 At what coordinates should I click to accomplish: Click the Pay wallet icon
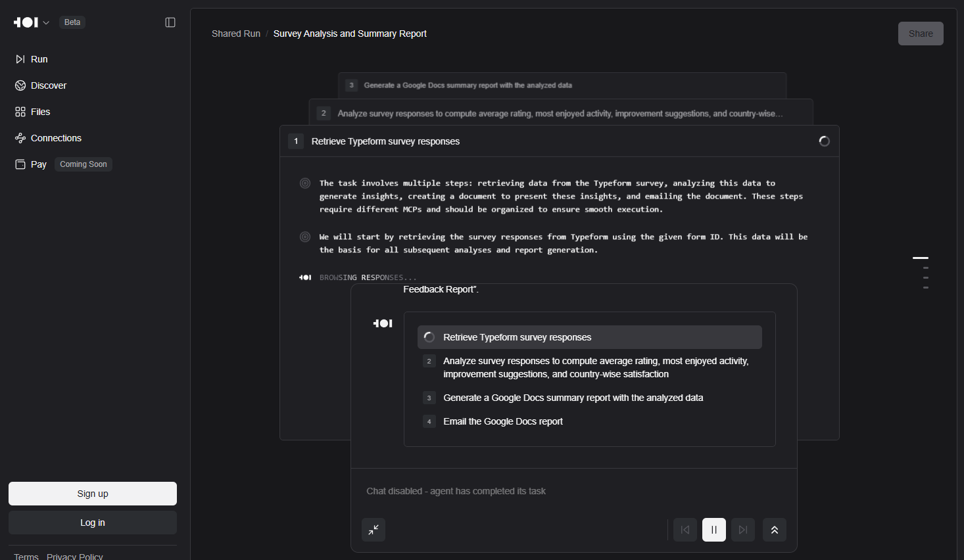pos(20,164)
